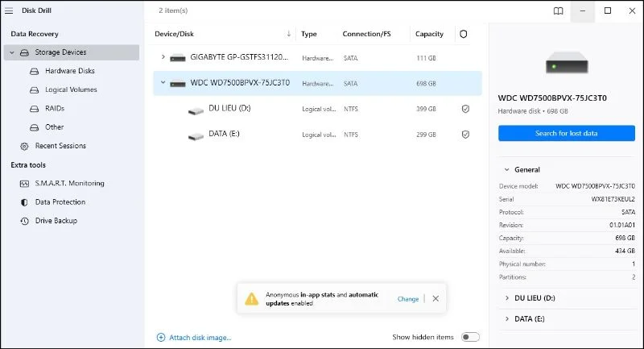Click the GIGABYTE disk drive icon

click(x=178, y=58)
